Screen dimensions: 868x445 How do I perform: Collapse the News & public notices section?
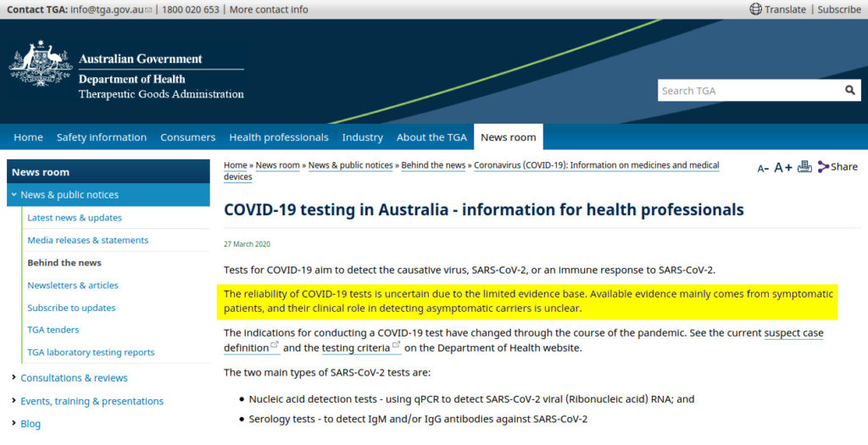[x=14, y=195]
